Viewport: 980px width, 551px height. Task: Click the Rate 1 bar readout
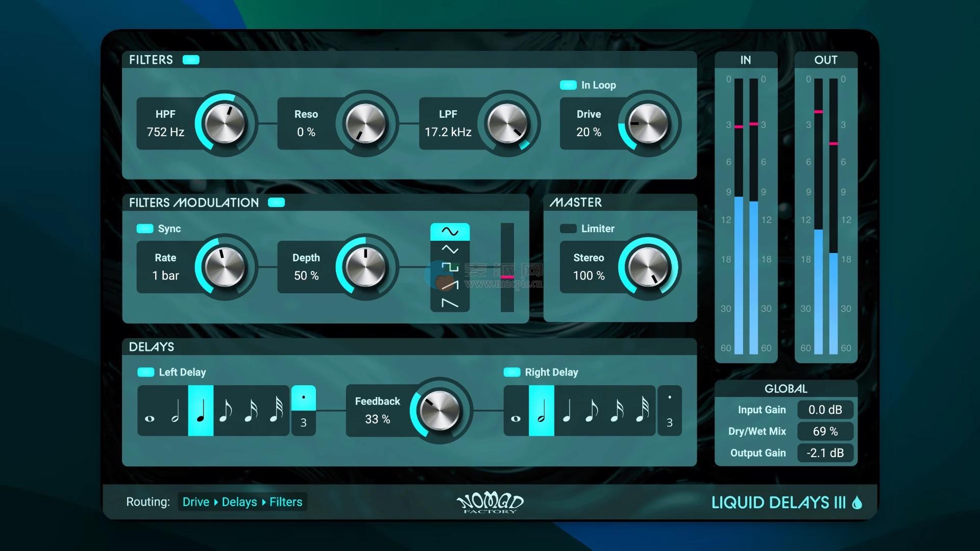click(x=165, y=275)
